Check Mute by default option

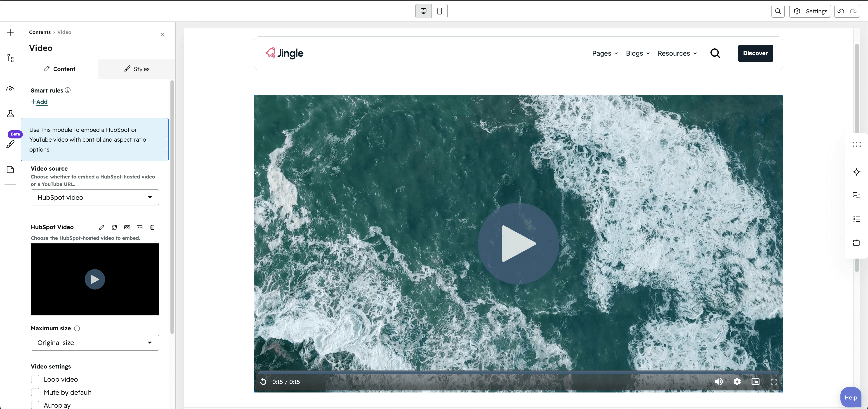click(x=35, y=392)
